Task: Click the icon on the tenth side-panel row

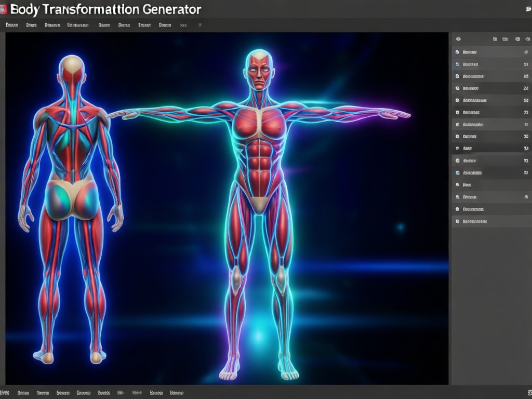Action: (457, 161)
